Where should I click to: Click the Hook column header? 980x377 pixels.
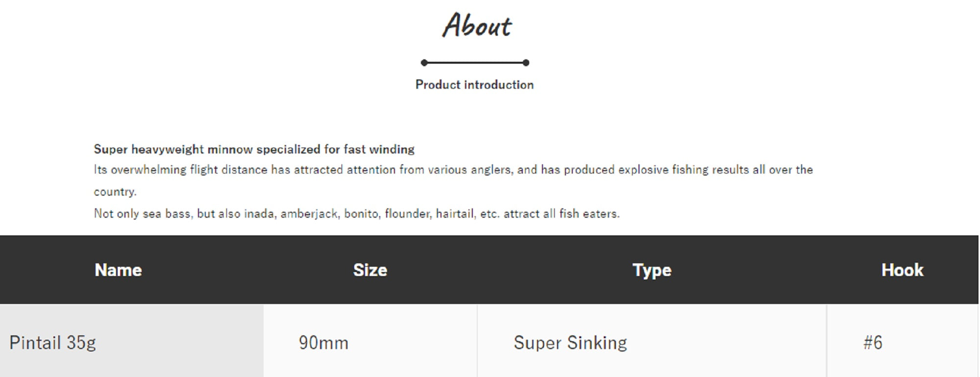902,270
